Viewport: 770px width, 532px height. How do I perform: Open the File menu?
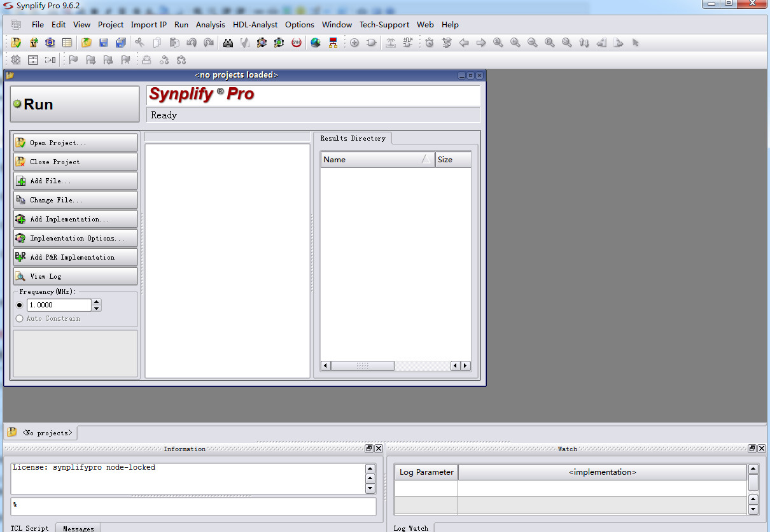(x=38, y=24)
